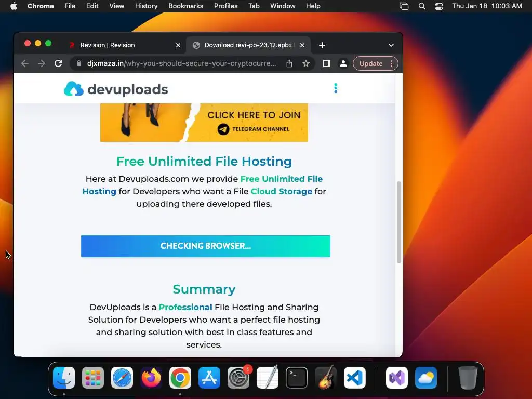Open the Trash in the dock
Viewport: 532px width, 399px height.
point(468,378)
